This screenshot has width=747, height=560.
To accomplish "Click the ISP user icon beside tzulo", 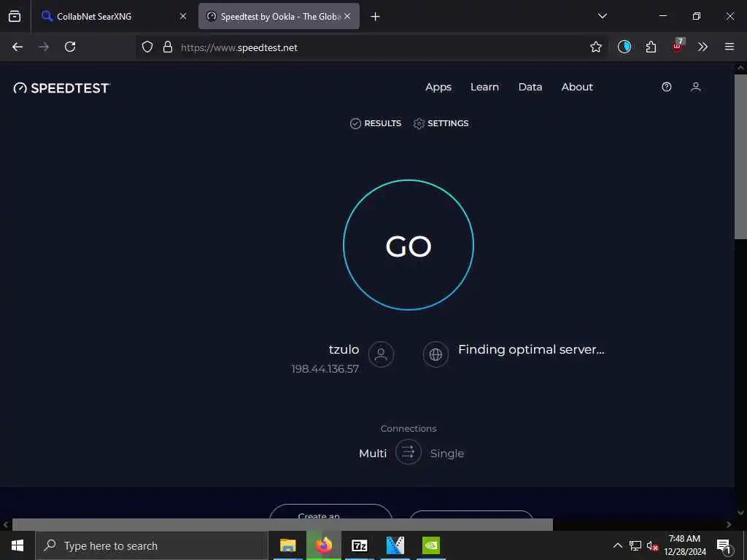I will (x=381, y=354).
